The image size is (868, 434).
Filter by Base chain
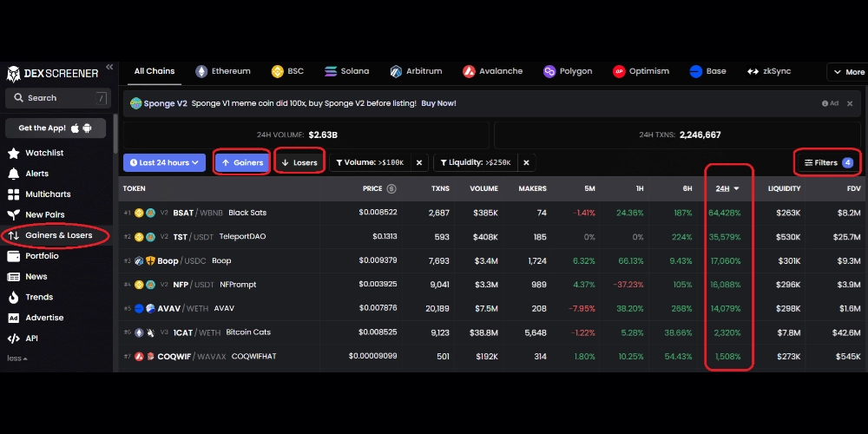[707, 71]
